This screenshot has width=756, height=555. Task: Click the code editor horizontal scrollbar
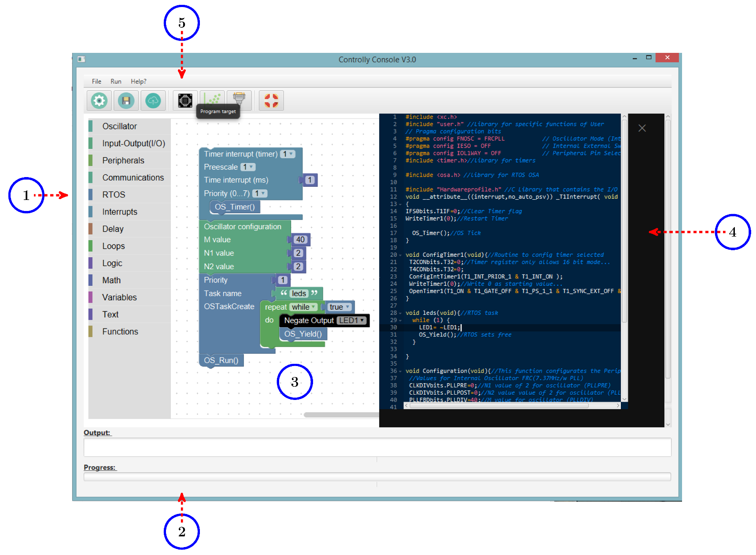(x=498, y=406)
